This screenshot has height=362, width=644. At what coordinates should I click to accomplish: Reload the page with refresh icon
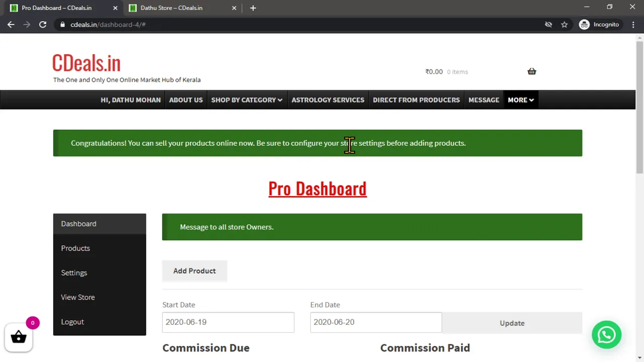43,24
